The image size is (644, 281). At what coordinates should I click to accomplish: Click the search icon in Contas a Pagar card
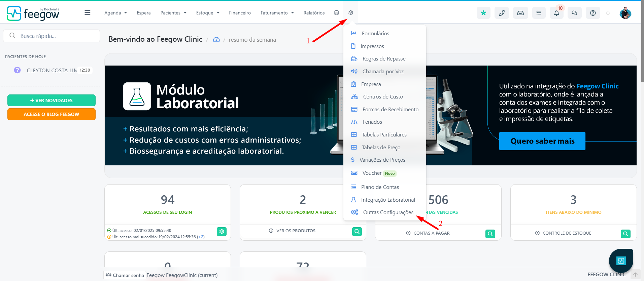(x=490, y=234)
